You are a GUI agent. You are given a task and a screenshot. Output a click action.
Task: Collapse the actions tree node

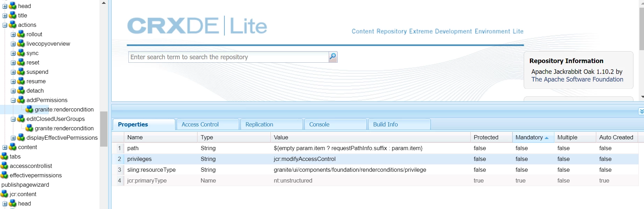[5, 25]
